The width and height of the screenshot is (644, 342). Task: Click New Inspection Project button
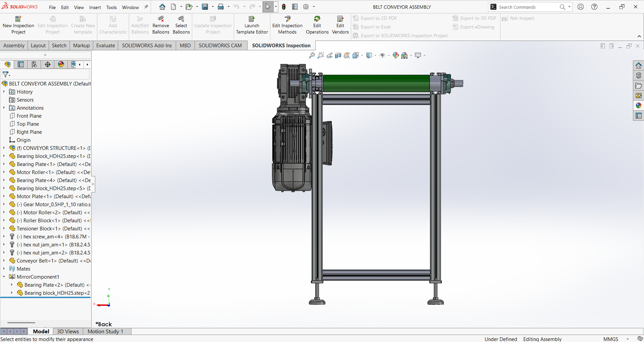(18, 25)
